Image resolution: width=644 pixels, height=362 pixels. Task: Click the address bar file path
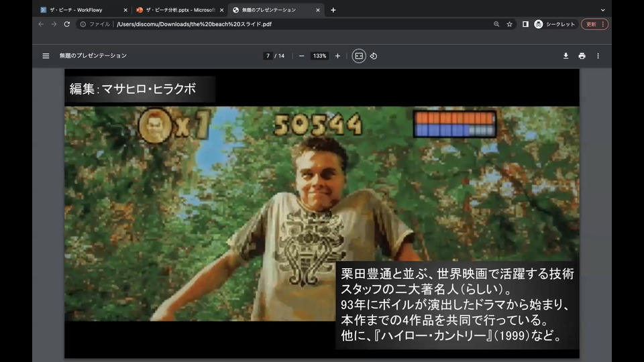[195, 24]
